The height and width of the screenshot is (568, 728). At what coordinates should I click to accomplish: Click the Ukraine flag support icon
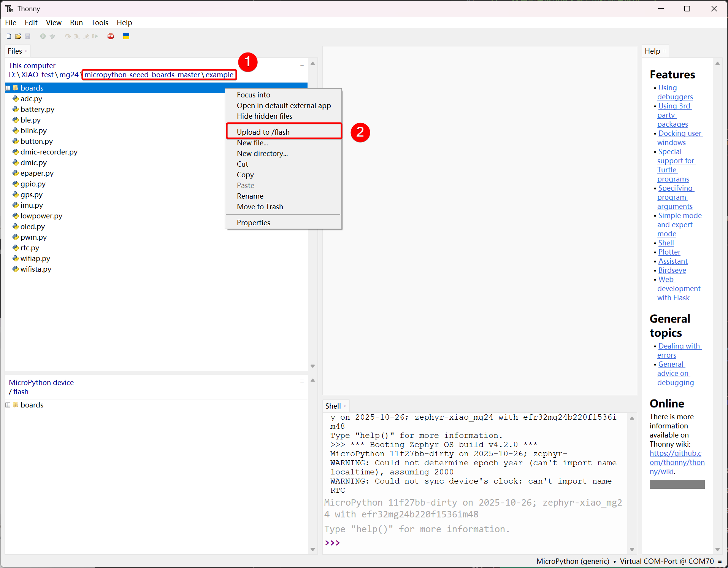pos(126,36)
